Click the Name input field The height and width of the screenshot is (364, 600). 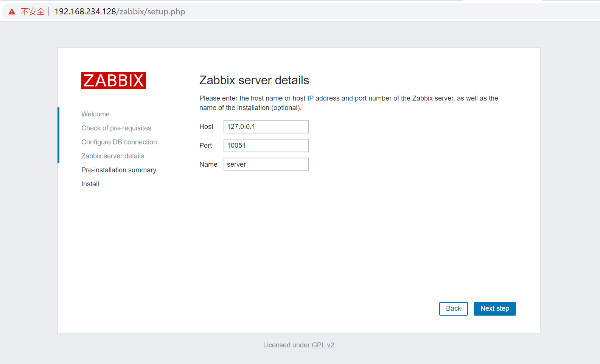(x=266, y=164)
